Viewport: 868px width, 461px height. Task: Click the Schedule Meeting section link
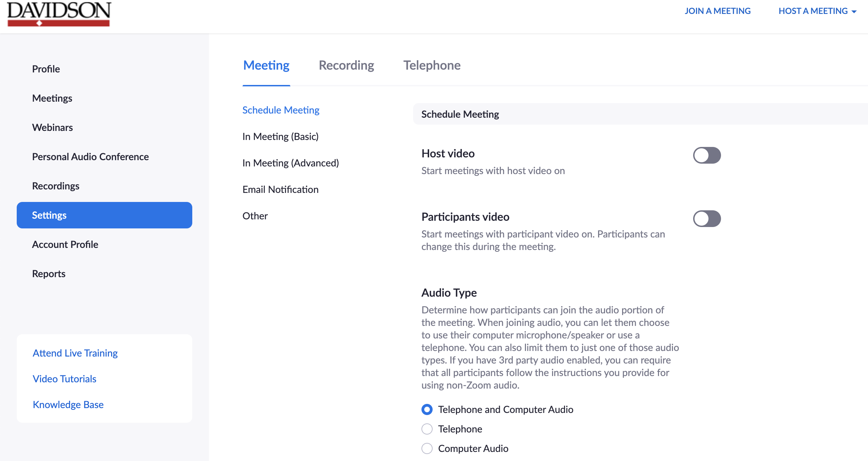click(281, 110)
